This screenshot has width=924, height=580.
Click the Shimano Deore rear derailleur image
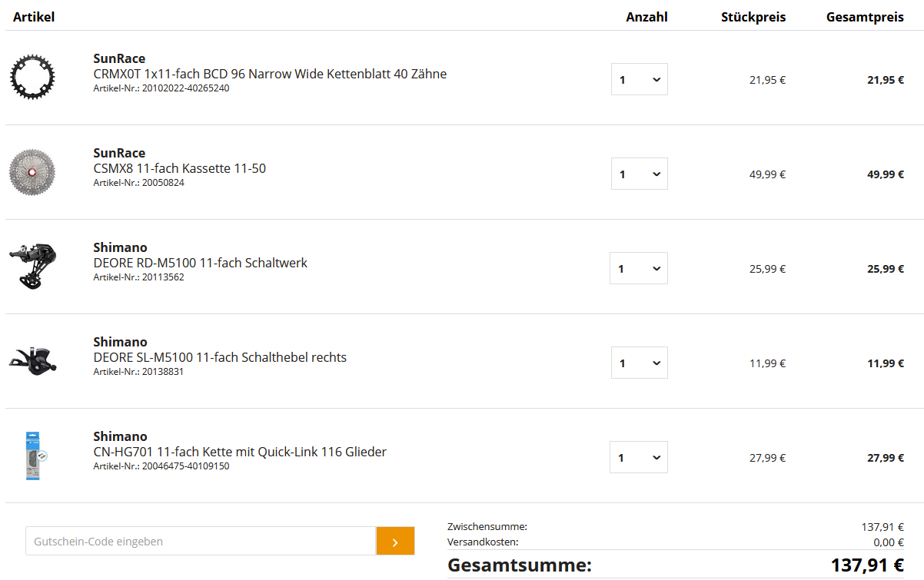point(33,266)
